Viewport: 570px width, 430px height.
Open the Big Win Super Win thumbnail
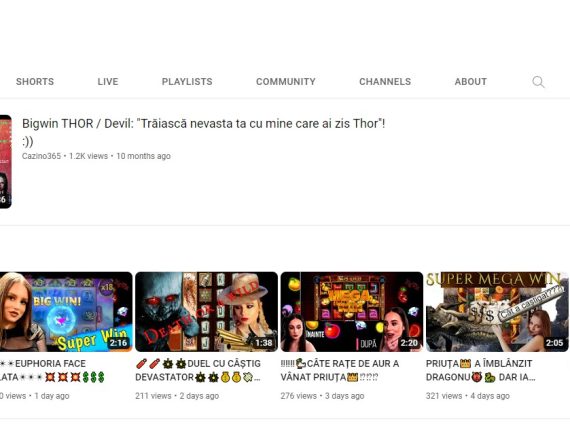(66, 312)
